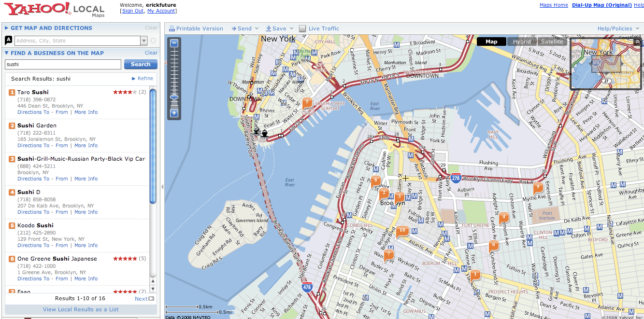Switch to Hybrid view
The image size is (644, 319).
tap(522, 42)
